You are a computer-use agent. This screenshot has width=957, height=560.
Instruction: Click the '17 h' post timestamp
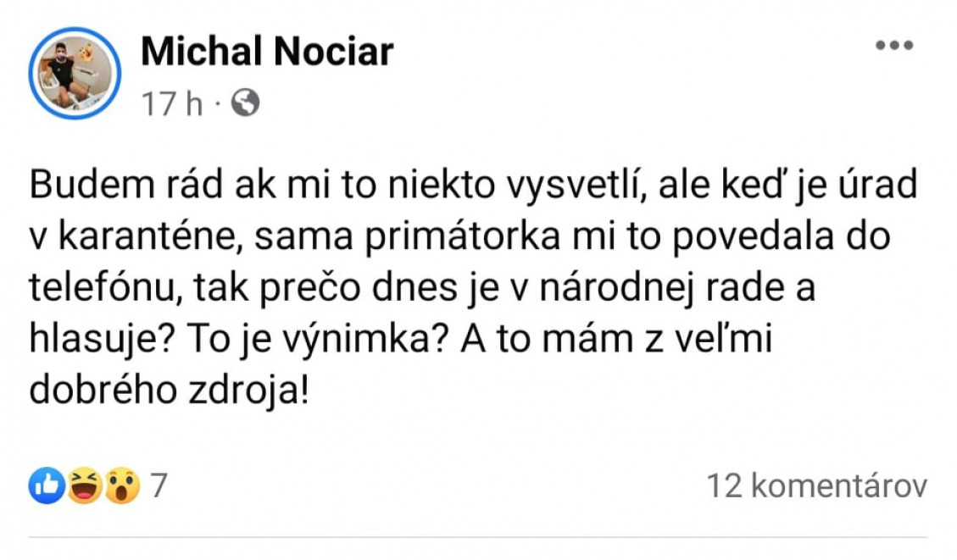tap(171, 103)
